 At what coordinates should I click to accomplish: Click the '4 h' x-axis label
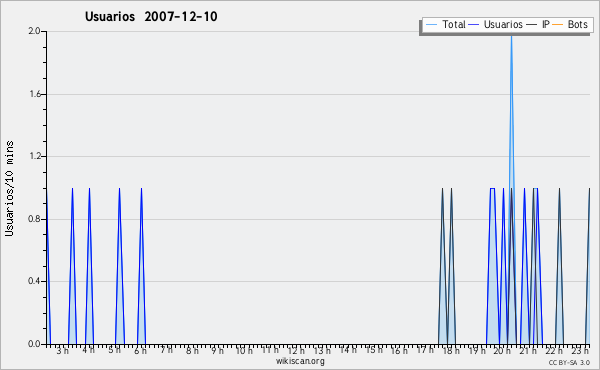click(x=88, y=350)
